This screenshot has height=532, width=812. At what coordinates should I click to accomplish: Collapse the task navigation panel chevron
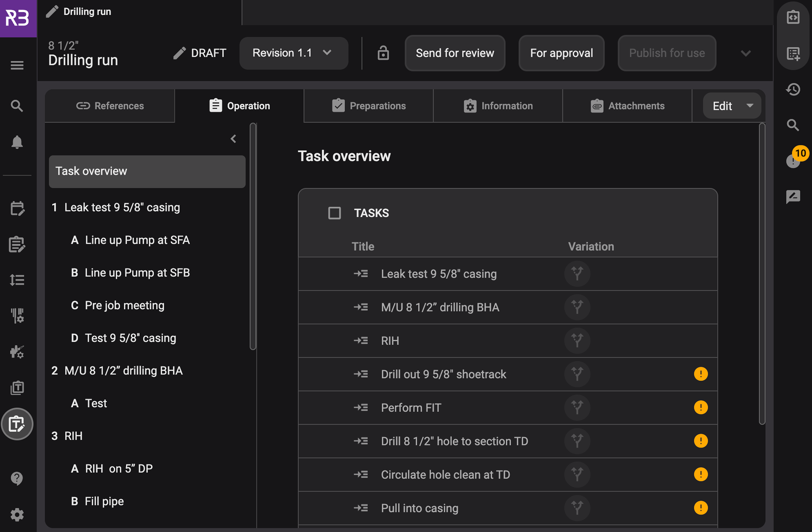[x=233, y=139]
